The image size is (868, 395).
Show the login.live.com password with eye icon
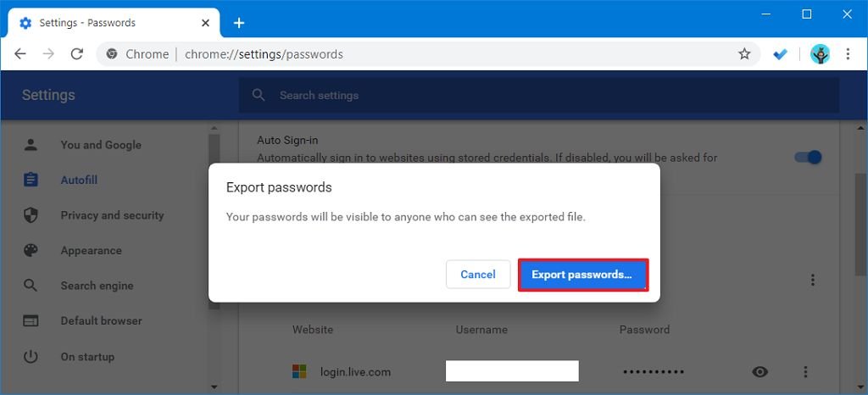(760, 372)
